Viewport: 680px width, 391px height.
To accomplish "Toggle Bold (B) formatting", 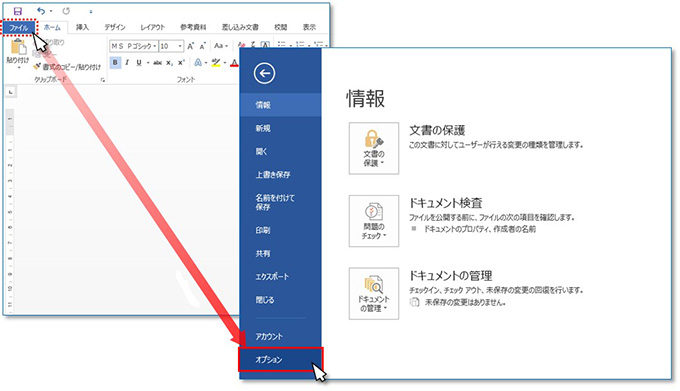I will tap(115, 62).
